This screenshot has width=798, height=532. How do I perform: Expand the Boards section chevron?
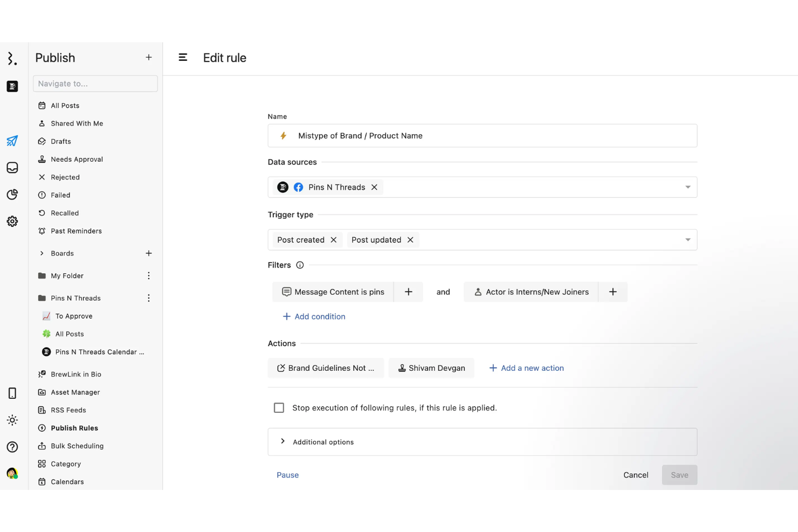[42, 253]
